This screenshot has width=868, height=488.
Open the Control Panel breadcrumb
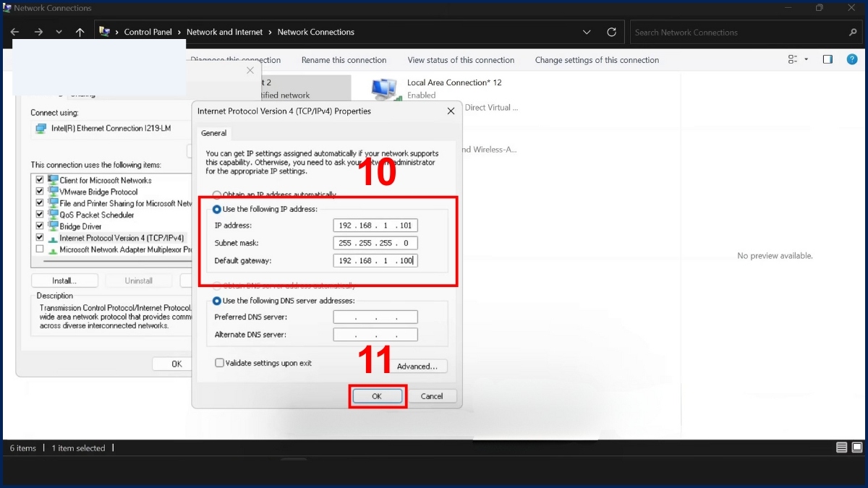pyautogui.click(x=148, y=33)
